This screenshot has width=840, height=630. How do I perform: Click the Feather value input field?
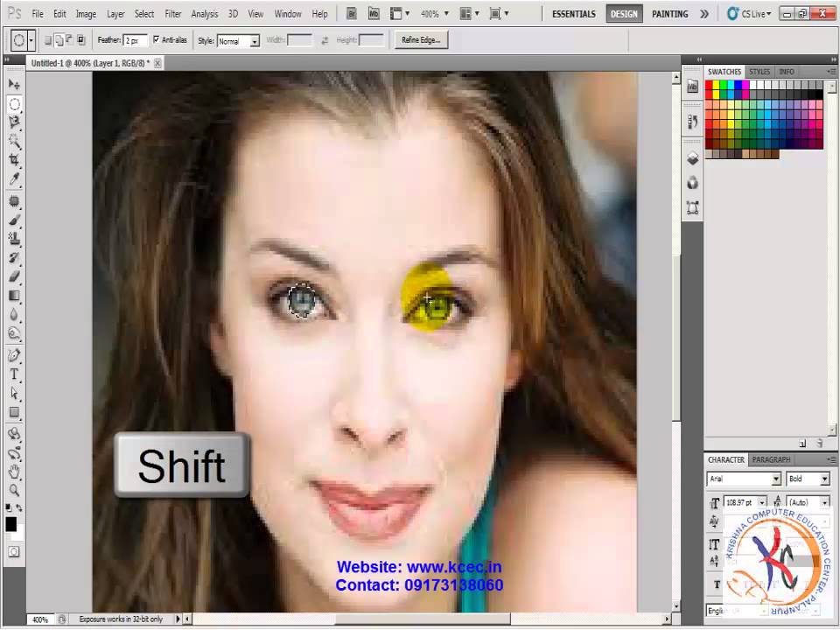point(135,41)
